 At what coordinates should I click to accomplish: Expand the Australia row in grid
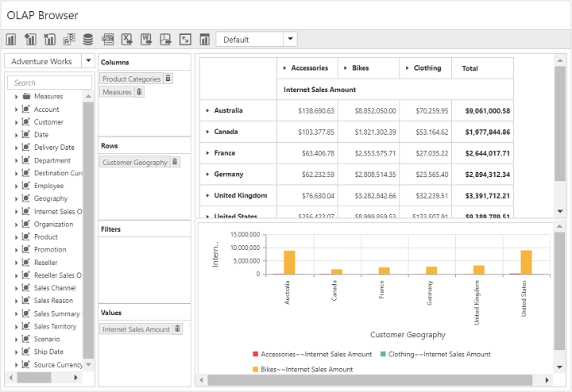[x=207, y=111]
